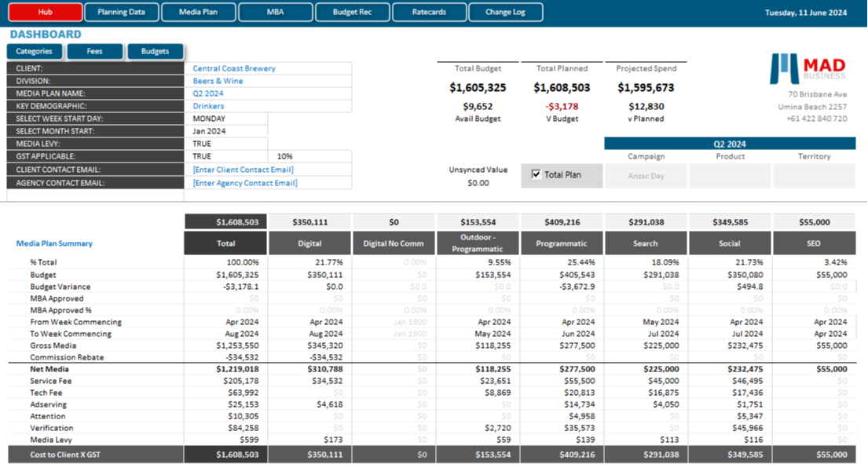Edit the Central Coast Brewery client field
The image size is (868, 475).
[x=270, y=68]
